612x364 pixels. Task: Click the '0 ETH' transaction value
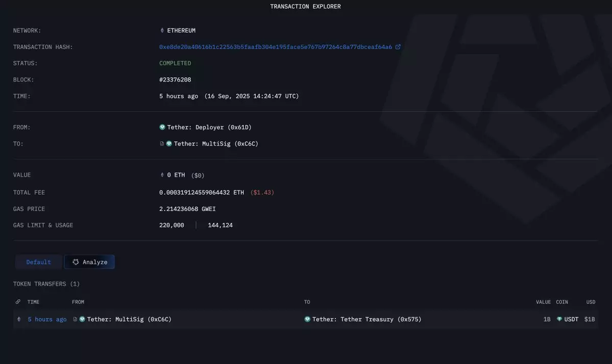tap(176, 175)
